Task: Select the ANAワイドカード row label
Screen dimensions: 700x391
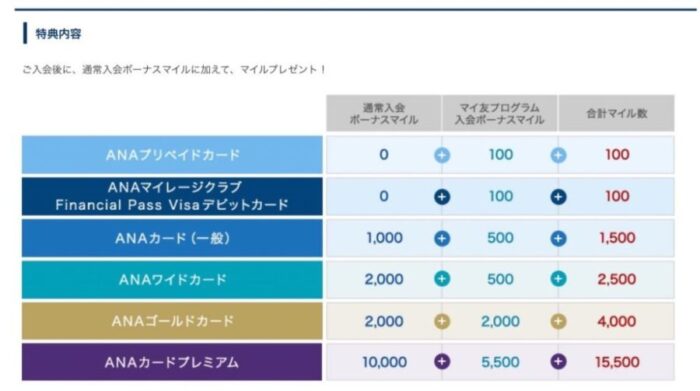Action: click(172, 279)
